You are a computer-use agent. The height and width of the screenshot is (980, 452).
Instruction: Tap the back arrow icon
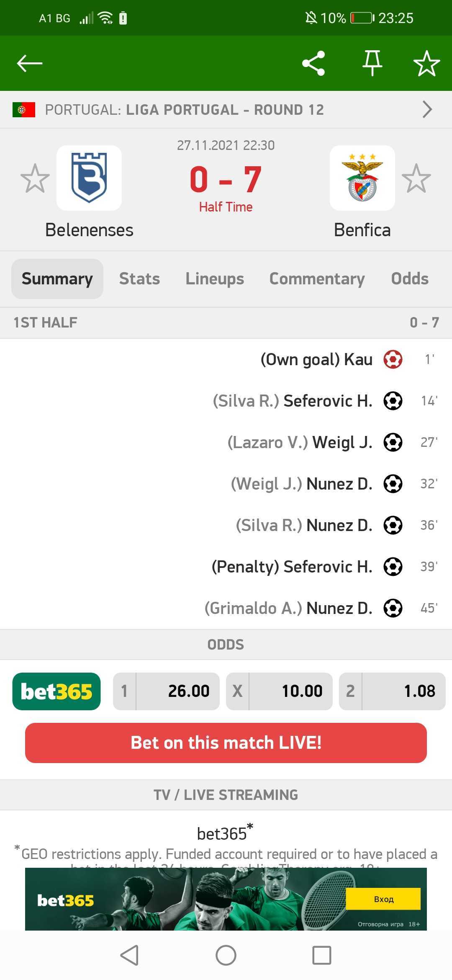[29, 63]
